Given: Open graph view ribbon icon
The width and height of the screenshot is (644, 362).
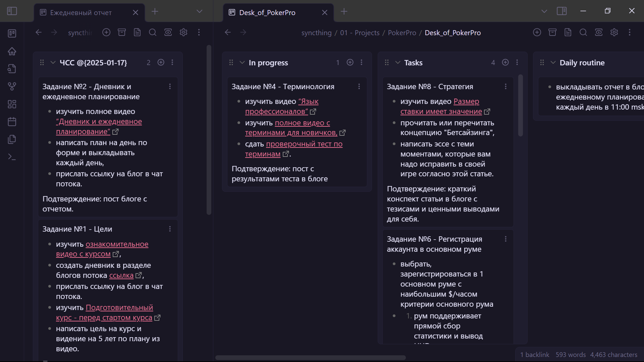Looking at the screenshot, I should 12,86.
